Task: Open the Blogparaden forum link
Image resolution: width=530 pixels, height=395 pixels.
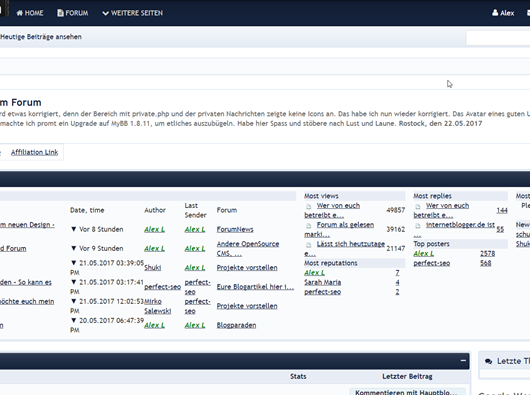Action: (236, 325)
